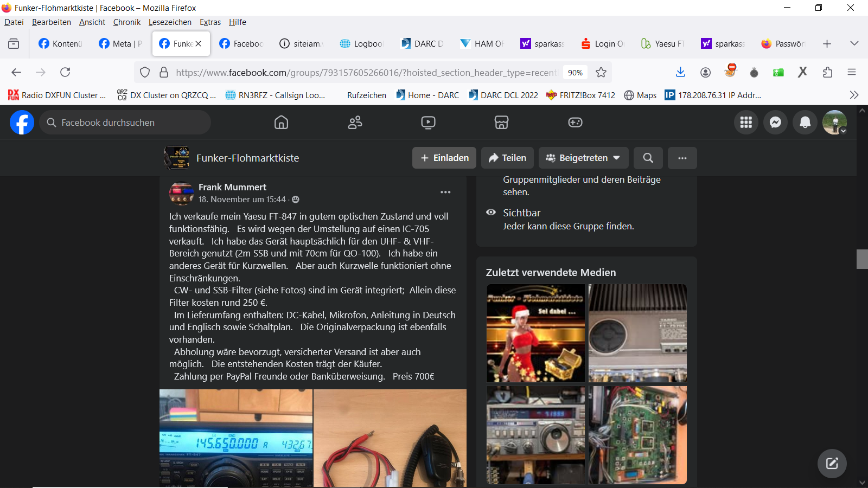Close the current Funker tab

click(x=199, y=43)
